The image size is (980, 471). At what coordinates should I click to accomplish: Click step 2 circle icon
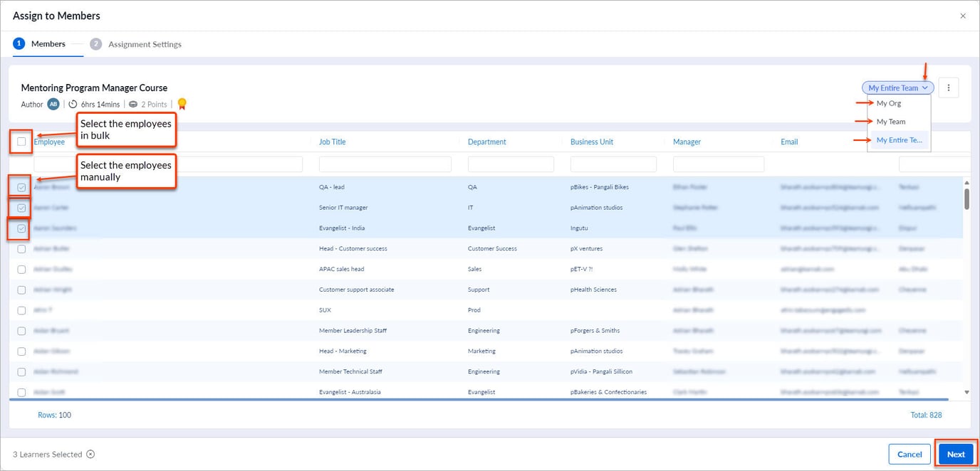click(96, 44)
